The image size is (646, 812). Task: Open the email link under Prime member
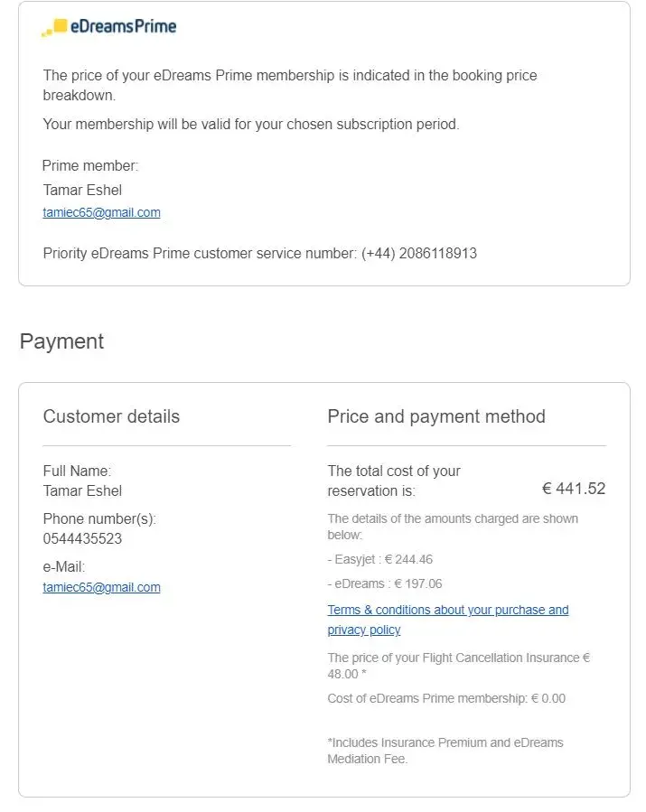101,213
